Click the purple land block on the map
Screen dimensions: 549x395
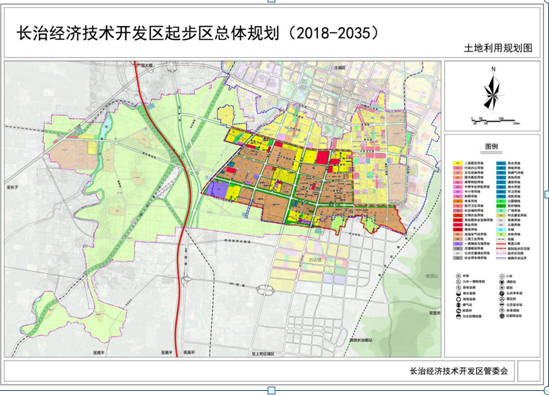[x=217, y=189]
